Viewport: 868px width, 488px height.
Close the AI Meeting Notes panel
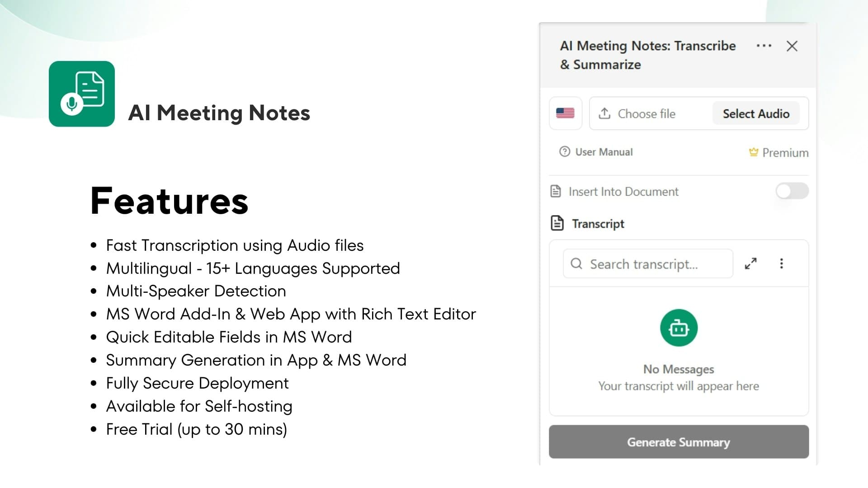pos(792,46)
